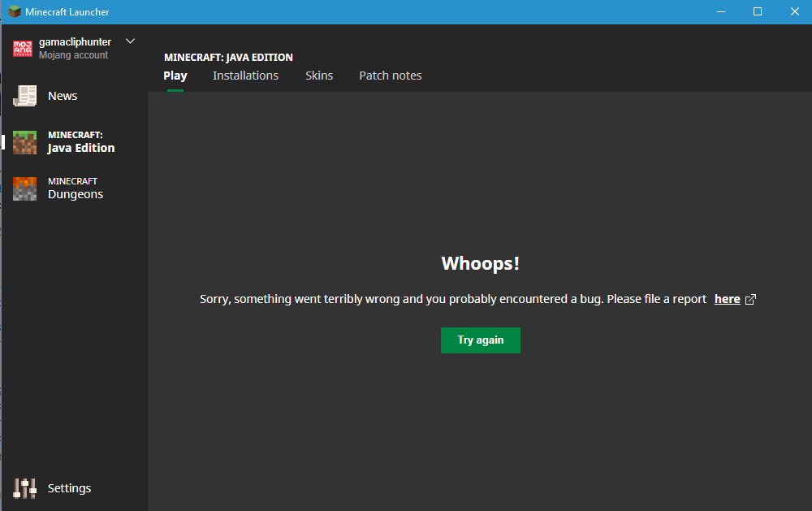The width and height of the screenshot is (812, 511).
Task: Click the Settings sliders icon
Action: tap(24, 488)
